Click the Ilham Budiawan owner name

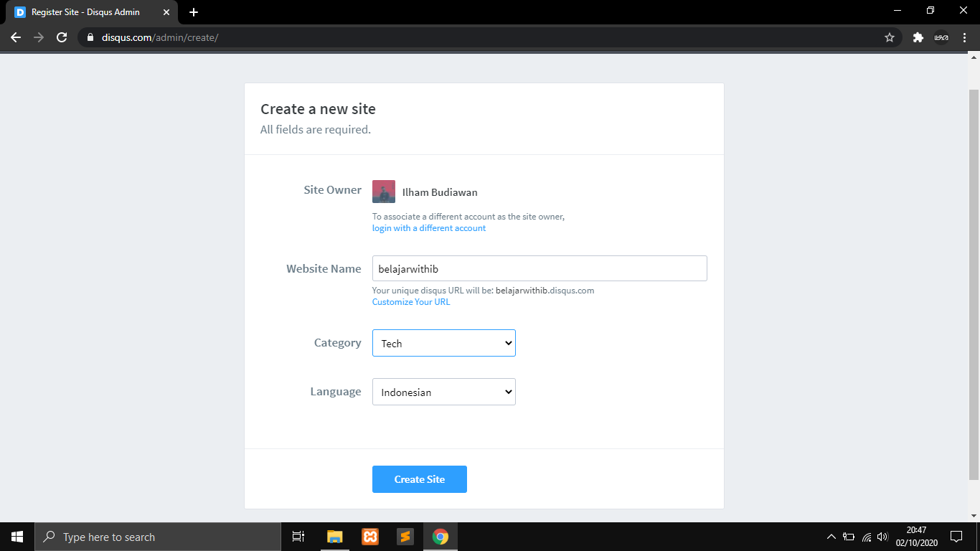coord(440,192)
